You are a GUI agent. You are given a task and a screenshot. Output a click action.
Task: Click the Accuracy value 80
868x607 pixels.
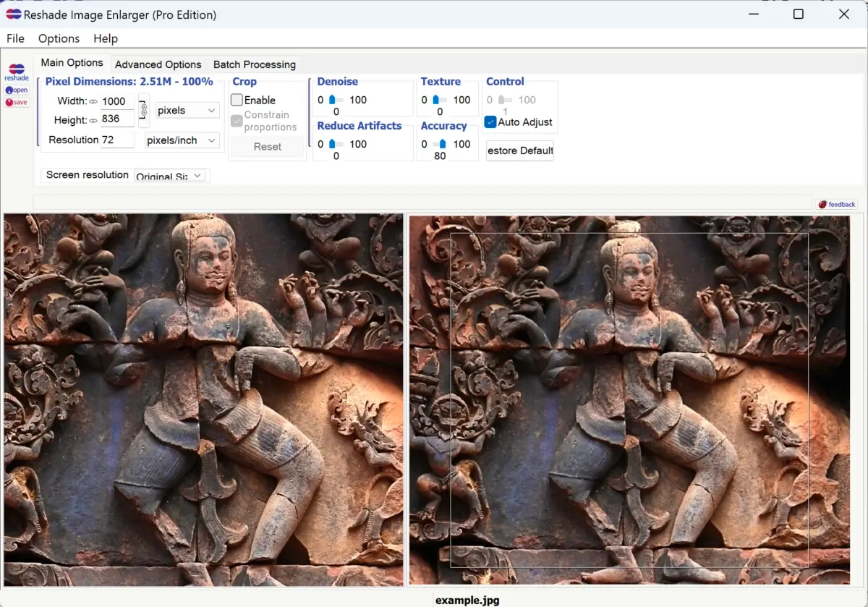[440, 156]
